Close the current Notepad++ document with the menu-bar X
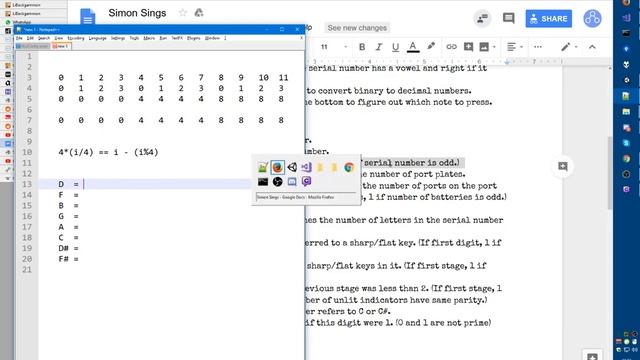This screenshot has height=360, width=640. click(x=302, y=38)
